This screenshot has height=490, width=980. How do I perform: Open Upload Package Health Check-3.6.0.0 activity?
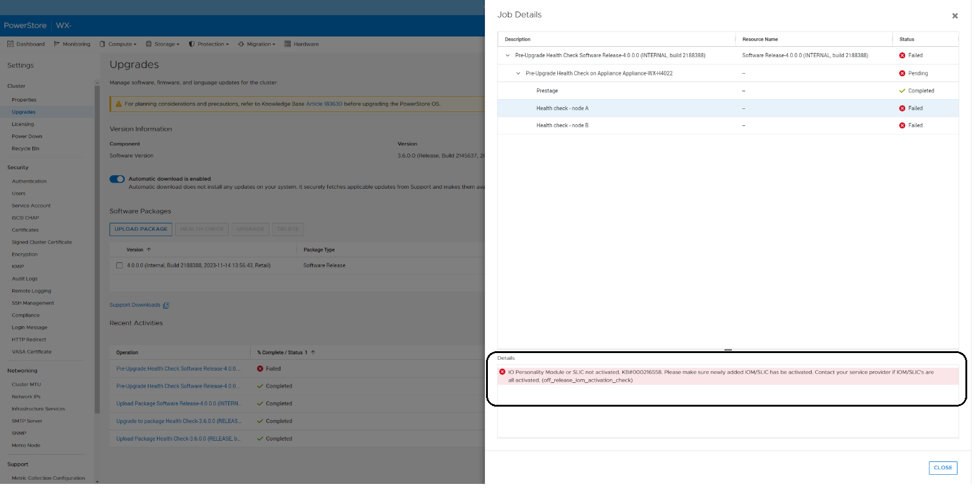(x=178, y=439)
